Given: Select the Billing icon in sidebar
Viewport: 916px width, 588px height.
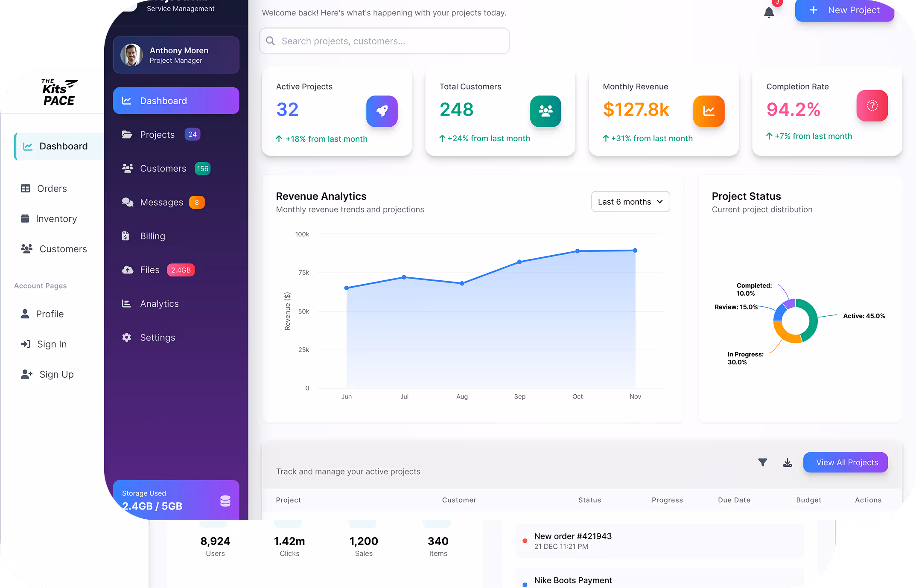Looking at the screenshot, I should coord(126,236).
